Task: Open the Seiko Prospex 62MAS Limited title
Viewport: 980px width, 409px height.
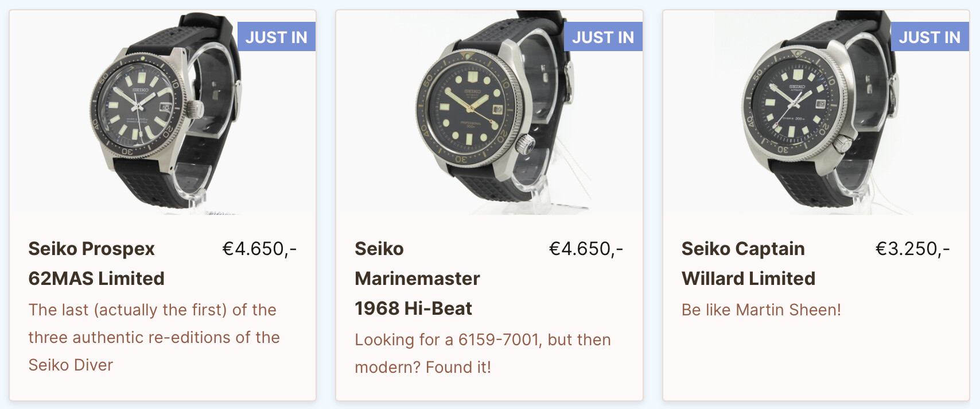Action: (96, 264)
